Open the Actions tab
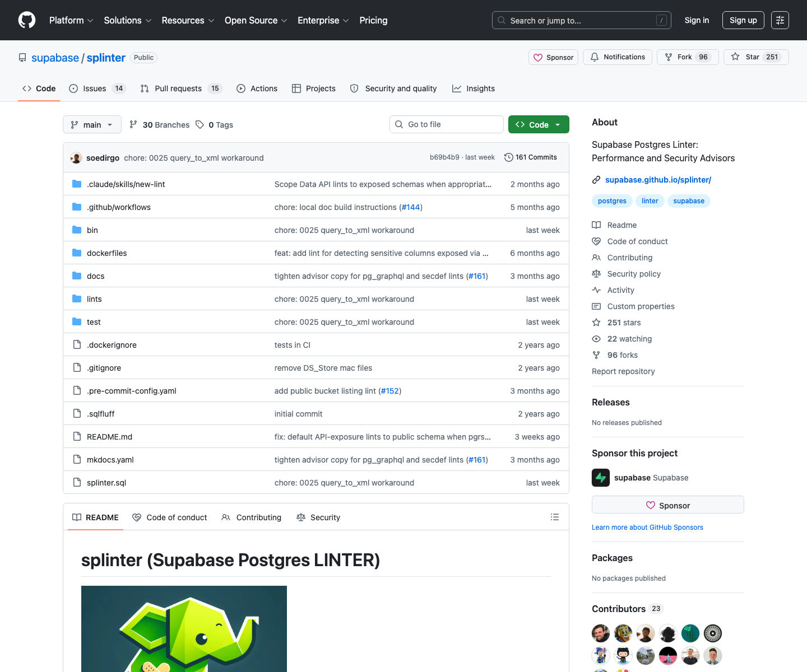The width and height of the screenshot is (807, 672). point(257,88)
